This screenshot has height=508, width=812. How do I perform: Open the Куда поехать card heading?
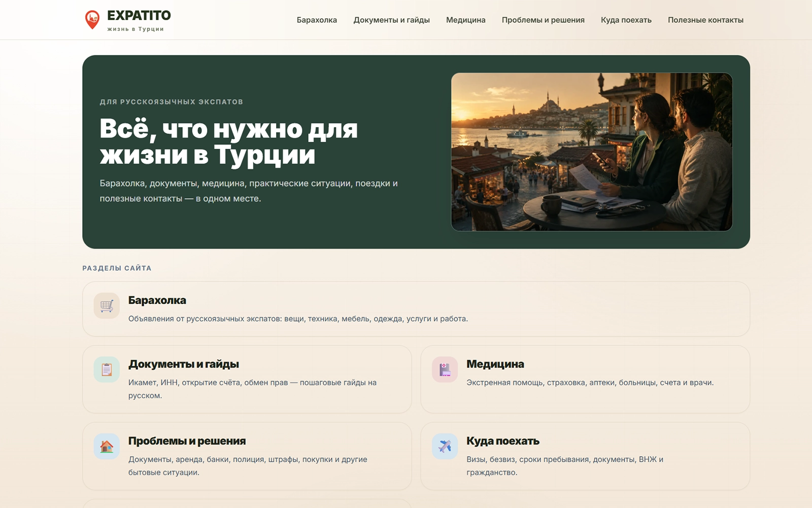pos(503,440)
